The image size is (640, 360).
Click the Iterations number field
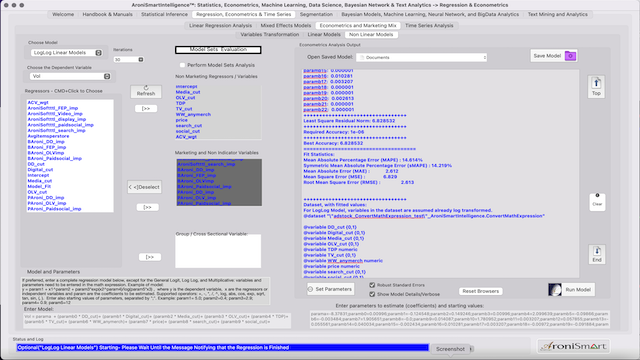(x=126, y=60)
